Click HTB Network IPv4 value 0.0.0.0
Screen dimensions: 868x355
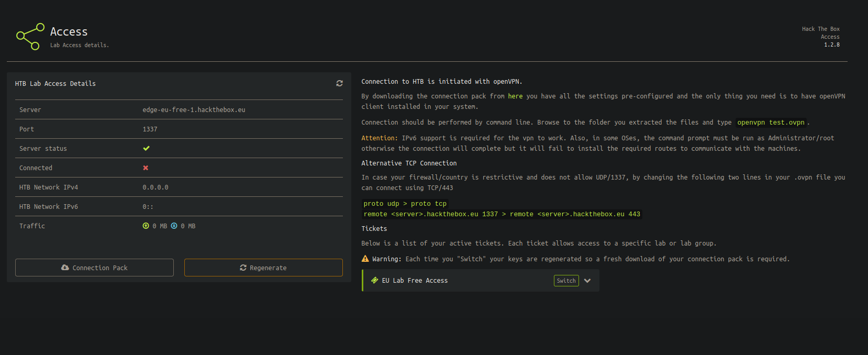click(x=155, y=187)
